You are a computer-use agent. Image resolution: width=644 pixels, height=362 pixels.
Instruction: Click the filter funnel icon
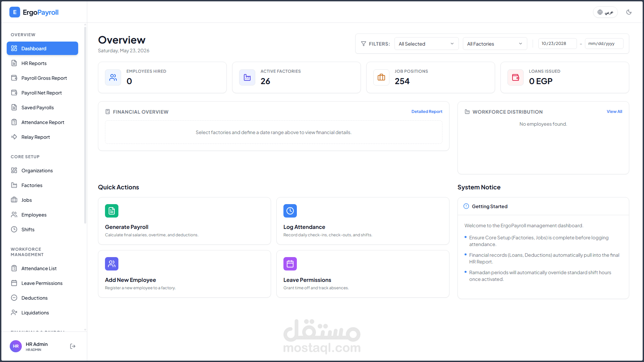pos(364,44)
